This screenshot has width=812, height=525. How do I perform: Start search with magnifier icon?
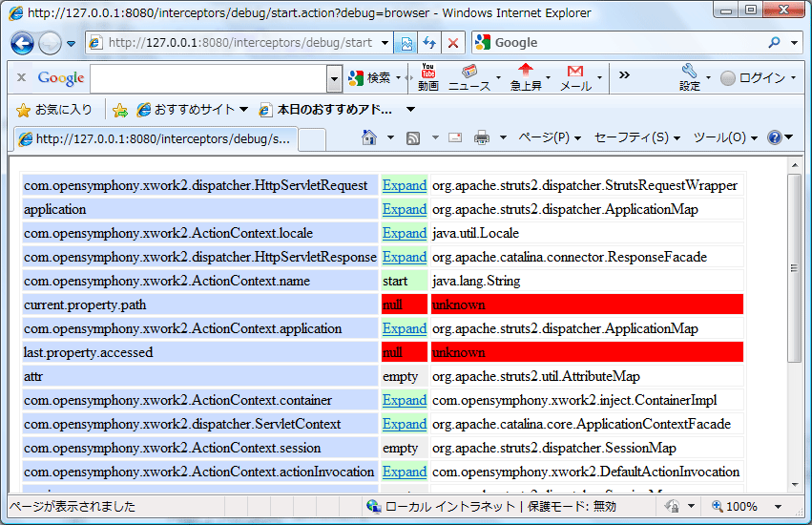tap(774, 43)
